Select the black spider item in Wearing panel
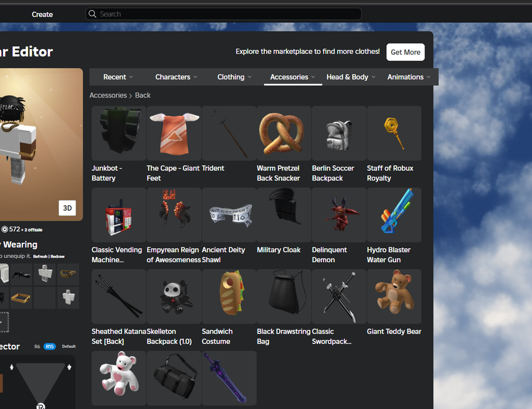The height and width of the screenshot is (409, 532). click(21, 273)
